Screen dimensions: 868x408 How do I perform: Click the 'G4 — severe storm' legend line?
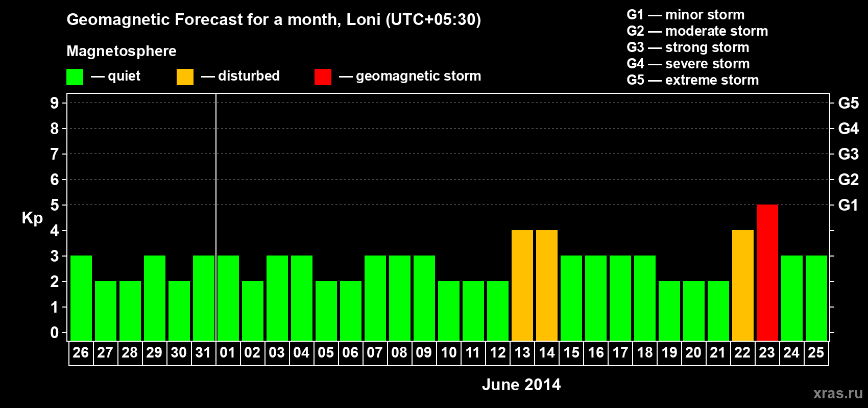click(688, 64)
